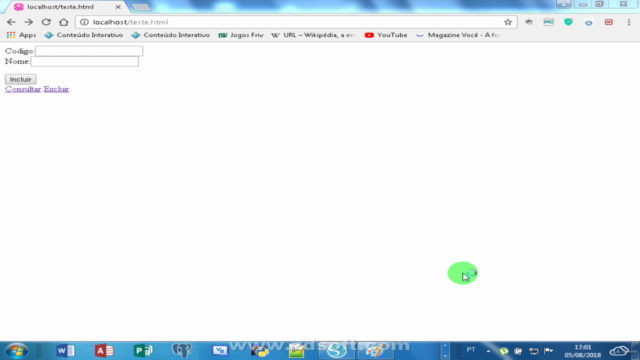Open the Windows Start menu
The image size is (640, 360).
coord(16,351)
